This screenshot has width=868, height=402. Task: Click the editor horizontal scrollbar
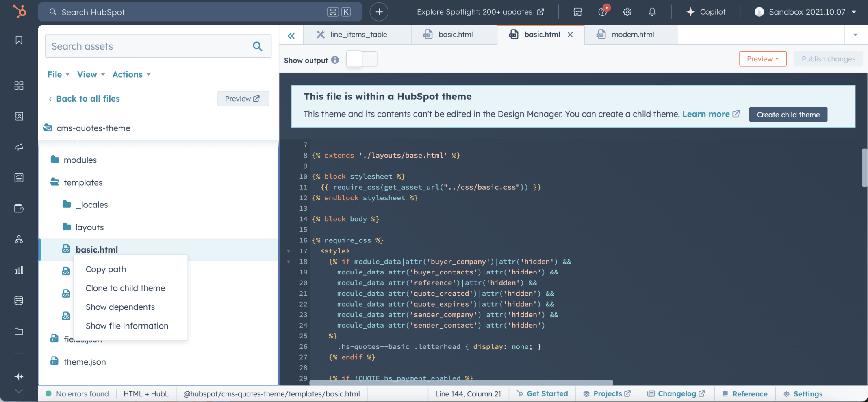[461, 383]
